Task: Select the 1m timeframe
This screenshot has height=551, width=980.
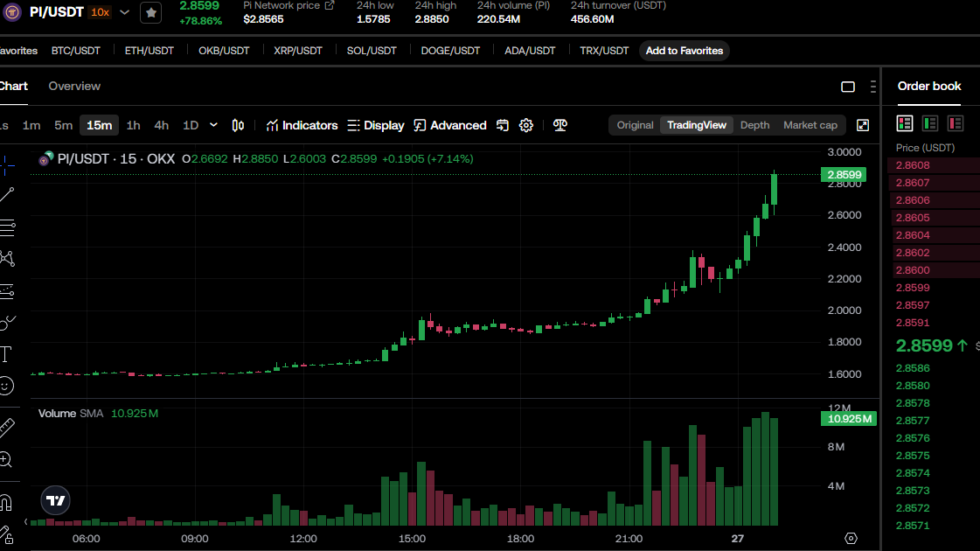Action: [x=31, y=125]
